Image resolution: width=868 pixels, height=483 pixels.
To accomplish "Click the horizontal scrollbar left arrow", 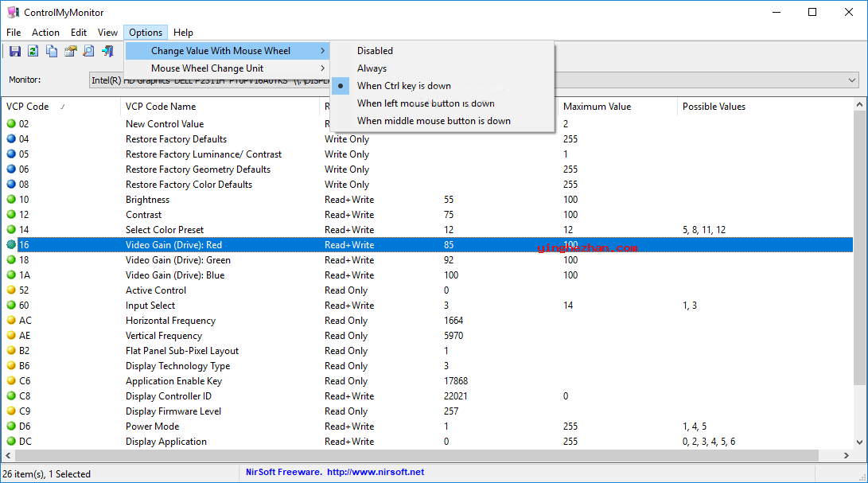I will (x=8, y=455).
